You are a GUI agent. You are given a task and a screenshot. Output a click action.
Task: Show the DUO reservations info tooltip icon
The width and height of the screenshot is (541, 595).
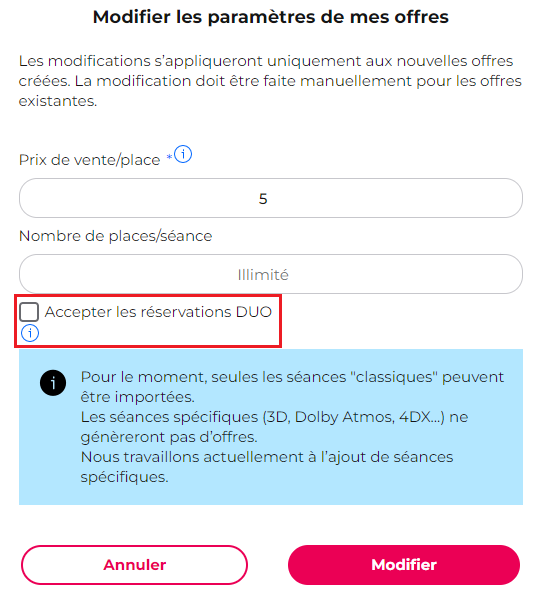[30, 333]
